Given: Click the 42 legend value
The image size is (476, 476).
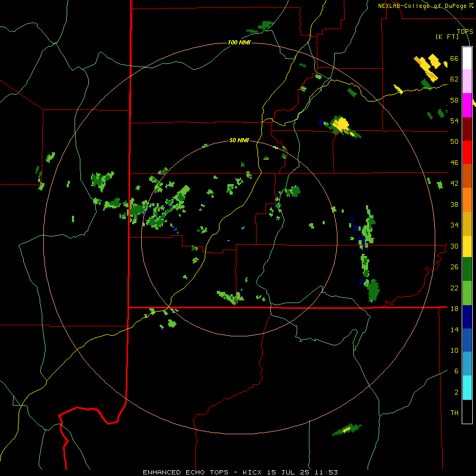Looking at the screenshot, I should (454, 184).
